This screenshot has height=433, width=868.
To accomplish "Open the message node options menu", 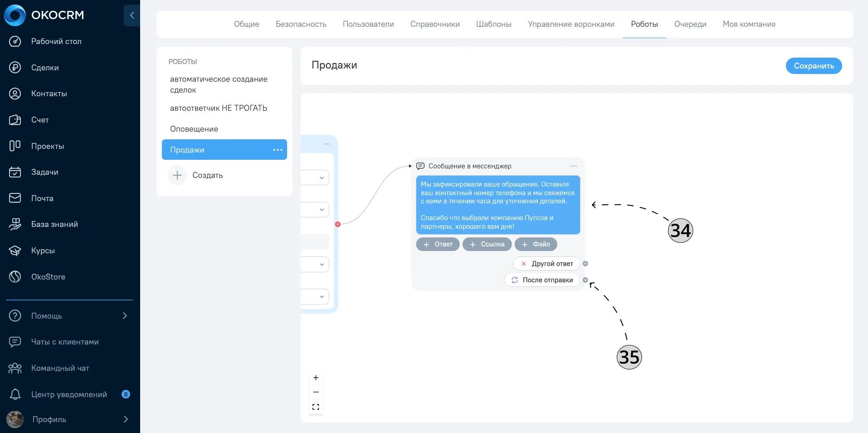I will (574, 166).
